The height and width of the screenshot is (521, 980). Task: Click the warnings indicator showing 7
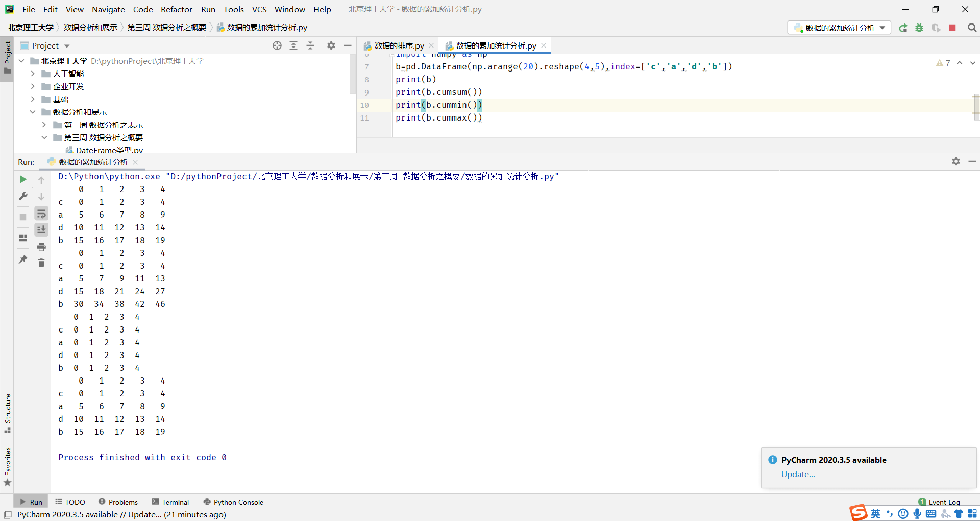(943, 63)
